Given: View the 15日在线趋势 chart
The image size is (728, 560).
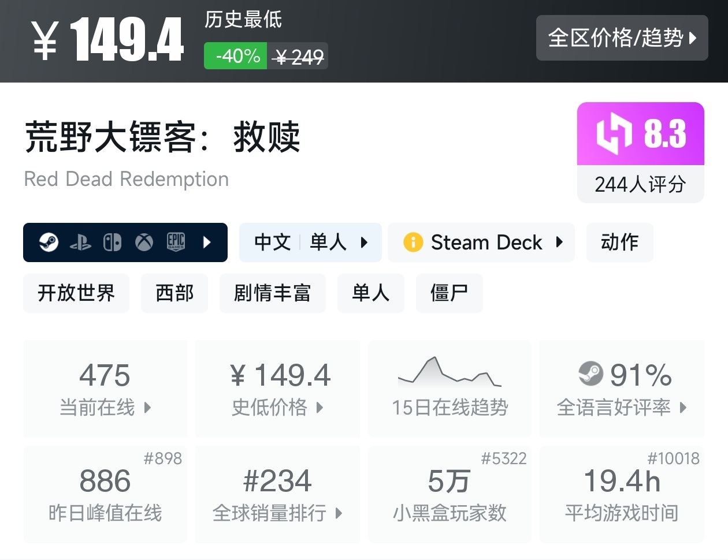Looking at the screenshot, I should pyautogui.click(x=450, y=389).
